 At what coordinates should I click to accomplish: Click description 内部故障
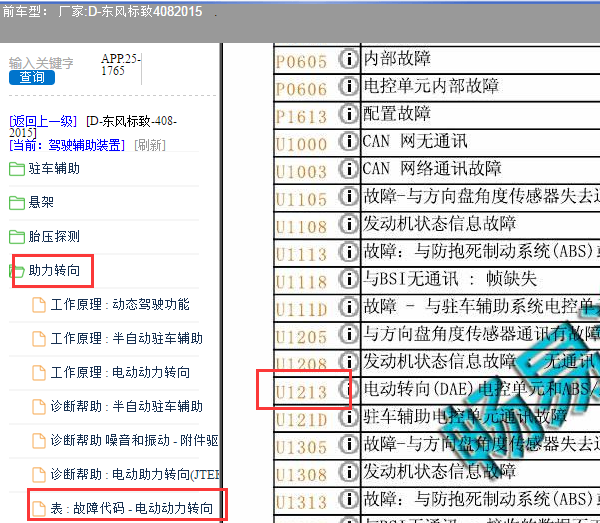(397, 59)
